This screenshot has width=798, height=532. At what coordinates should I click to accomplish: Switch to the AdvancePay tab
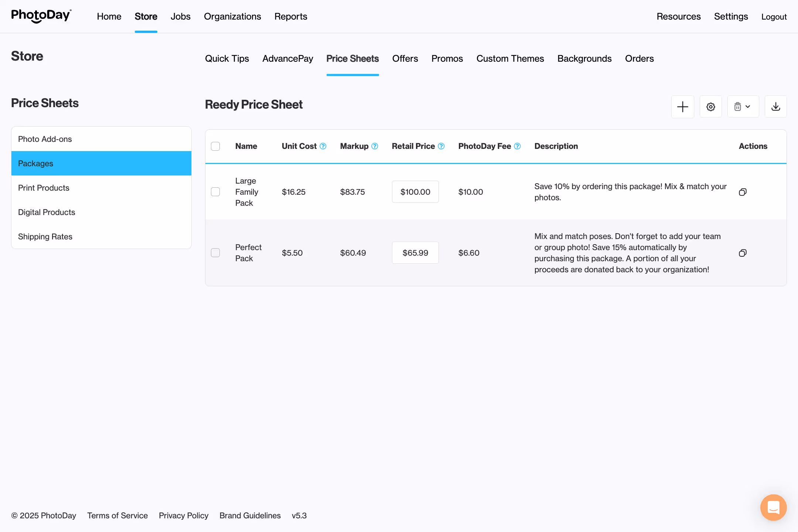[x=288, y=58]
